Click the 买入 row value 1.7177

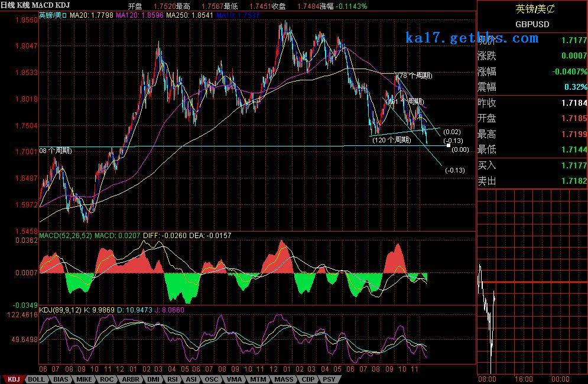tap(574, 165)
